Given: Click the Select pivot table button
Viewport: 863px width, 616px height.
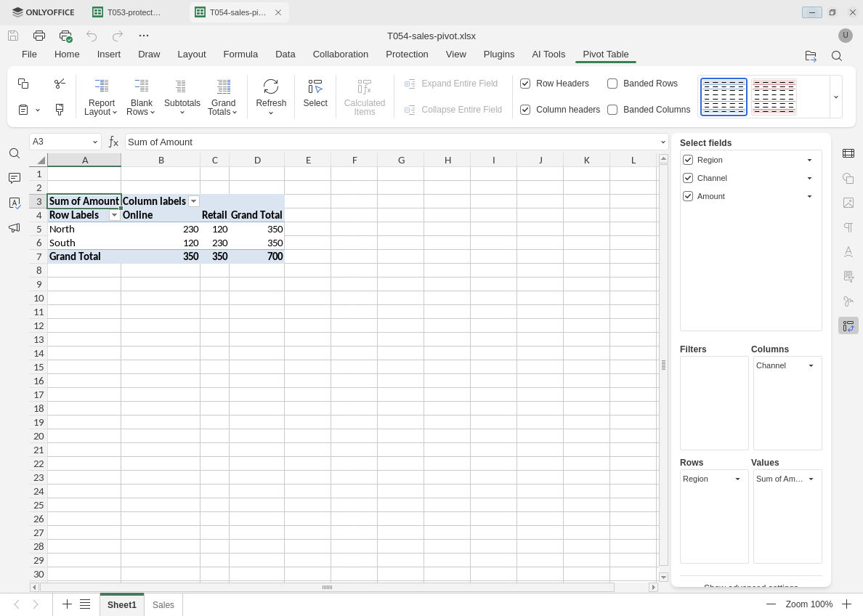Looking at the screenshot, I should pos(315,92).
